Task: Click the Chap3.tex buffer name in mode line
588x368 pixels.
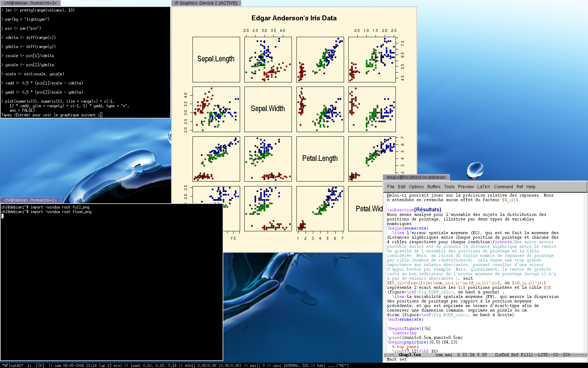Action: (409, 355)
